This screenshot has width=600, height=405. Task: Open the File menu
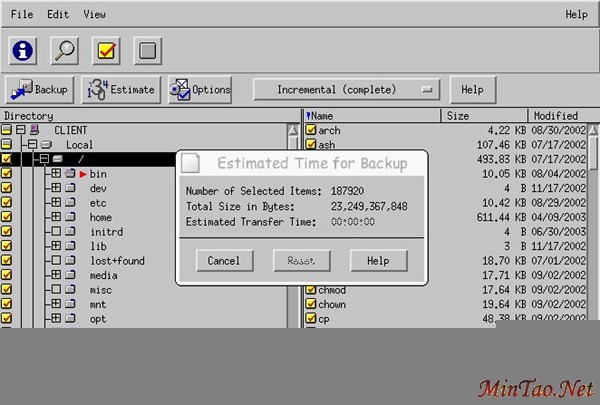point(22,15)
